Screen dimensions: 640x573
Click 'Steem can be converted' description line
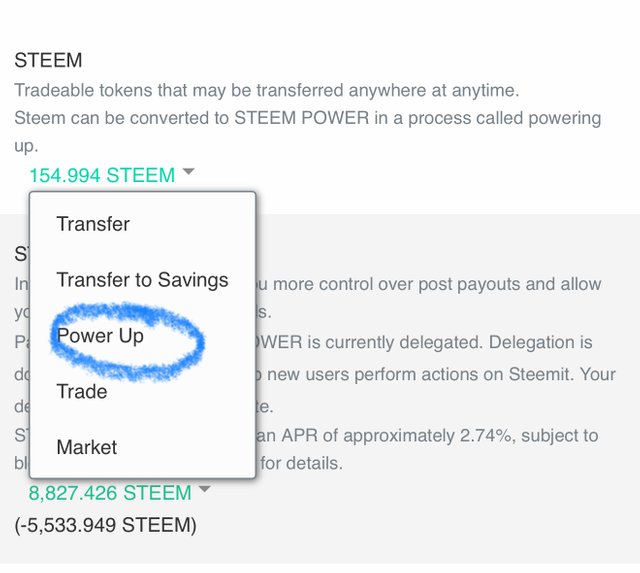(308, 118)
